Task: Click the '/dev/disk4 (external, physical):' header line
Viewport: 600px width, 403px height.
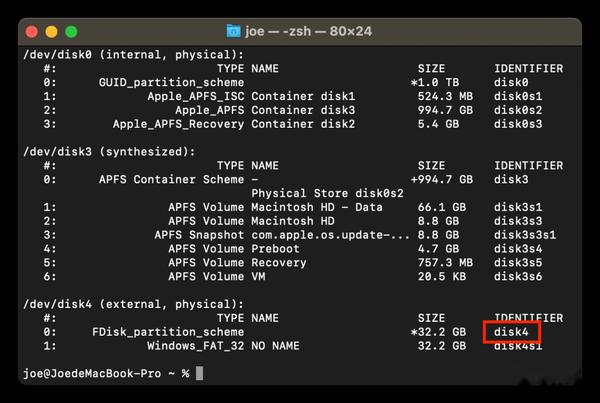Action: (x=133, y=304)
